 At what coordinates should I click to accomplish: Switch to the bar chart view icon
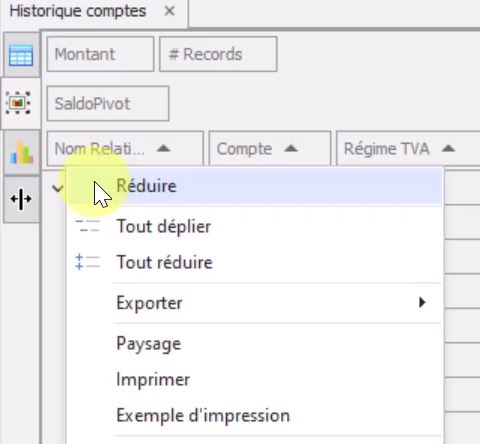21,153
